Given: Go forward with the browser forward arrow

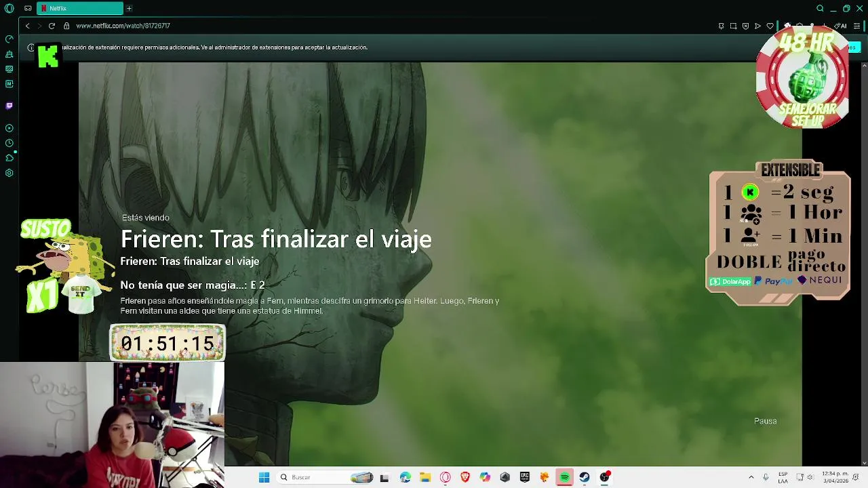Looking at the screenshot, I should coord(39,26).
